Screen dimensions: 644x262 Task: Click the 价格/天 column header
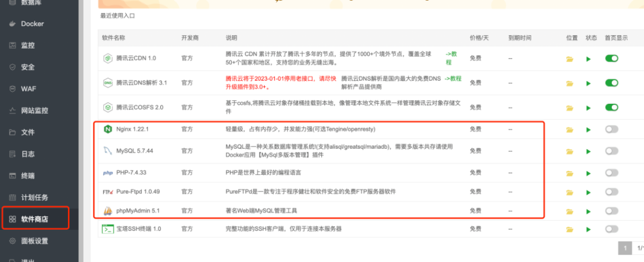coord(479,38)
